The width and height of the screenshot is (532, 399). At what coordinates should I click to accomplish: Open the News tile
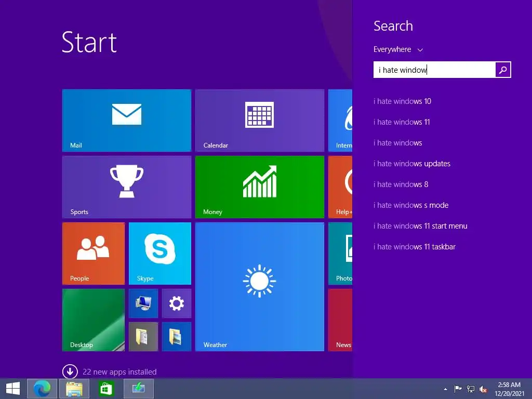340,320
